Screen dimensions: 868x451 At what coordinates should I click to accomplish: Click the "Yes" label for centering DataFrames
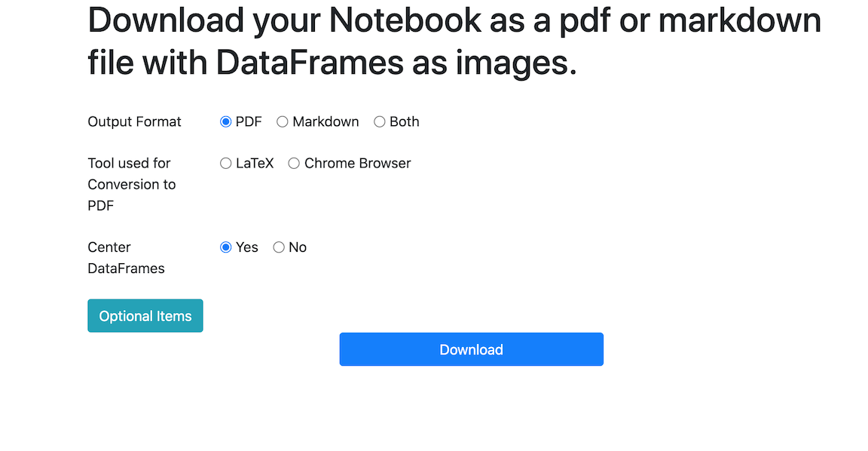[x=247, y=247]
